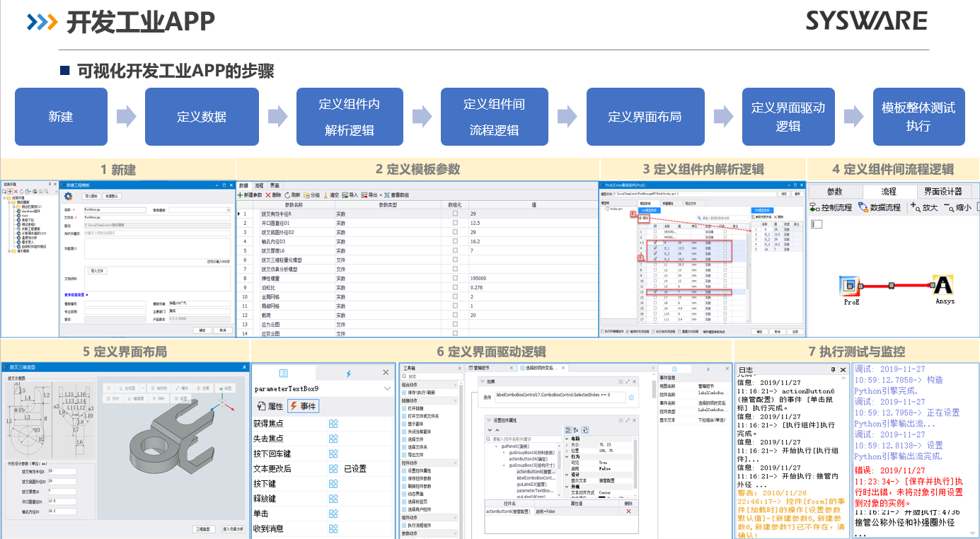The image size is (980, 539).
Task: Switch to the 数据 tab in parameter panel
Action: tap(244, 186)
